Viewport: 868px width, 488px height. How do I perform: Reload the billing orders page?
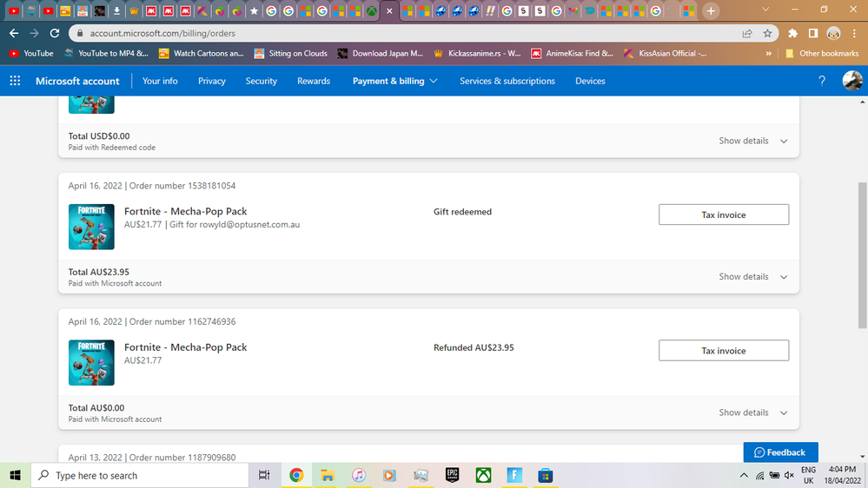[54, 33]
